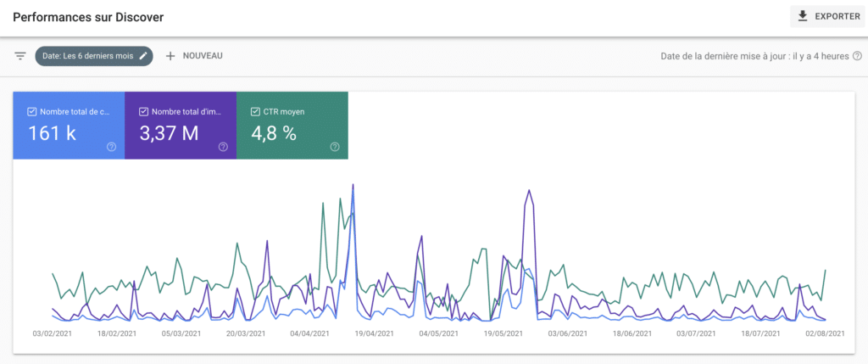Image resolution: width=868 pixels, height=364 pixels.
Task: Click the 'Performances sur Discover' heading
Action: pyautogui.click(x=88, y=17)
